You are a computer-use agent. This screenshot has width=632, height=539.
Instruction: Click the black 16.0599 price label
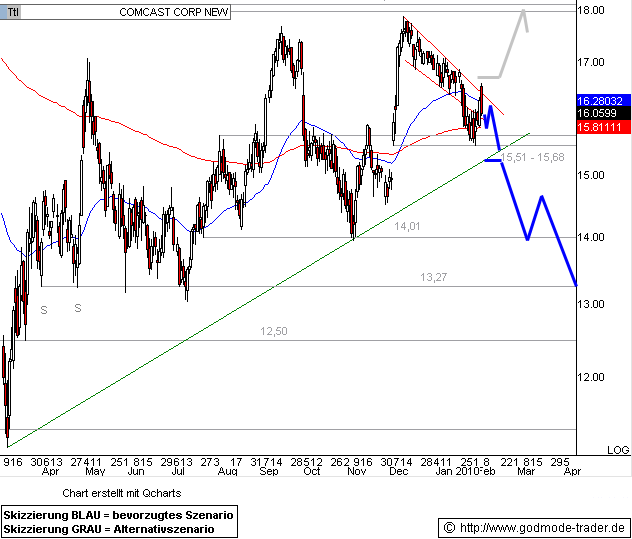603,113
